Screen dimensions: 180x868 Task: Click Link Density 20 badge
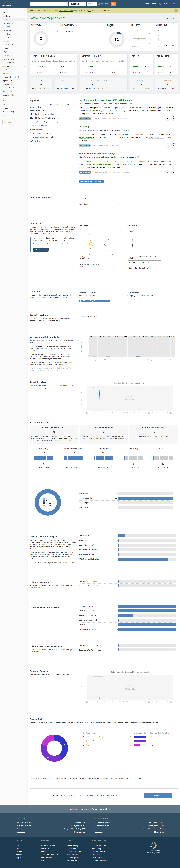point(85,119)
